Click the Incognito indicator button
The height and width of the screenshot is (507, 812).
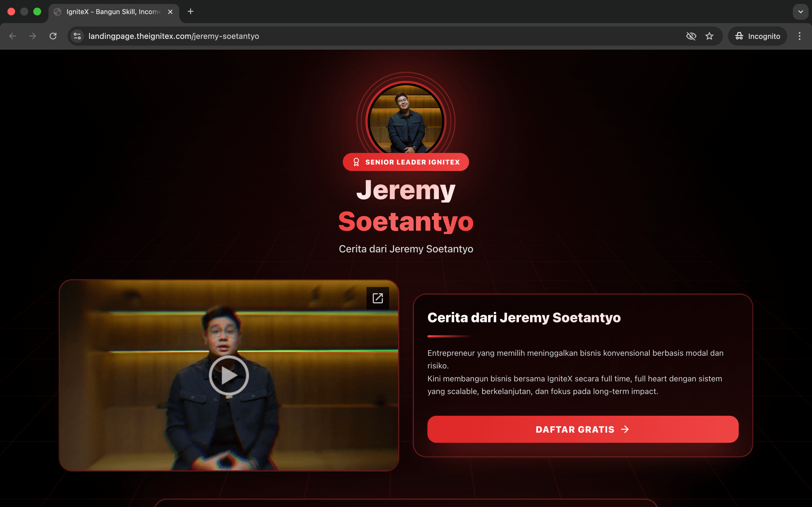(x=757, y=36)
